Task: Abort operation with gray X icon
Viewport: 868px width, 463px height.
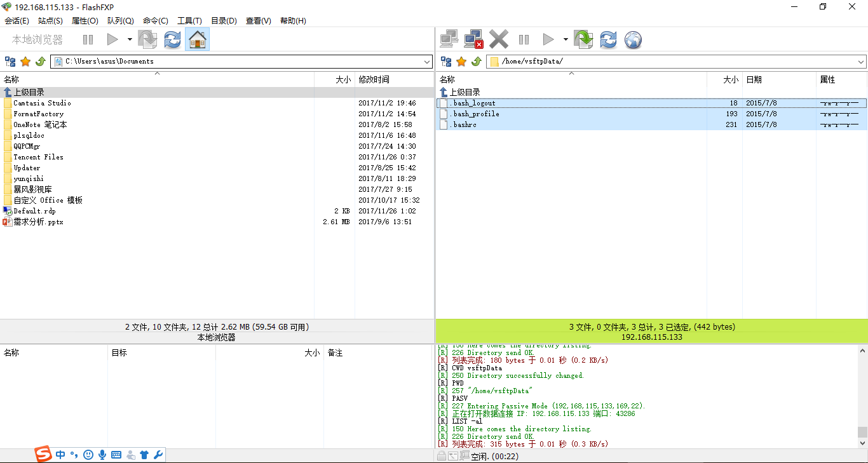Action: click(x=499, y=39)
